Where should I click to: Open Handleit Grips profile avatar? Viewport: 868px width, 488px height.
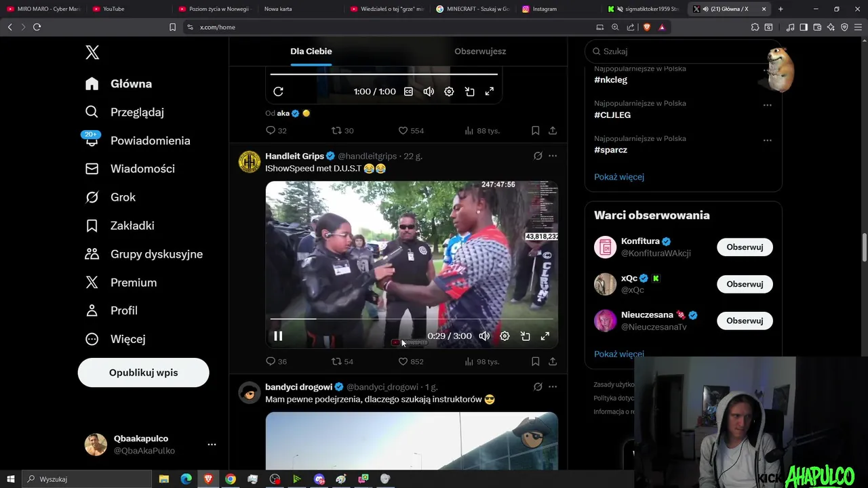click(x=250, y=162)
